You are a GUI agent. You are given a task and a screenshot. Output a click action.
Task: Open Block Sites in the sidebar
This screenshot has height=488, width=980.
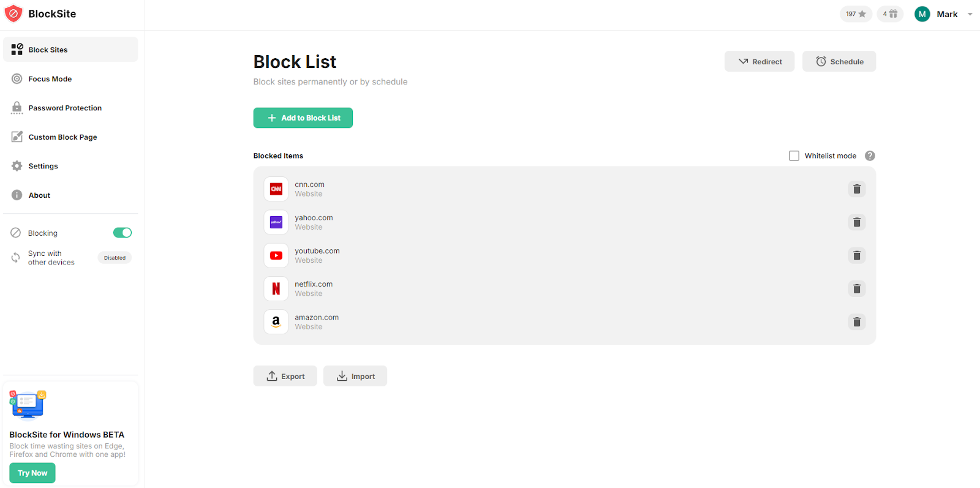pos(70,50)
